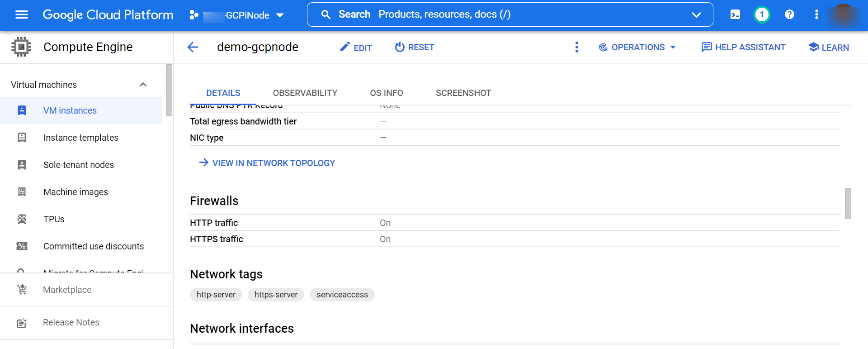
Task: Switch to the DETAILS tab
Action: tap(223, 93)
